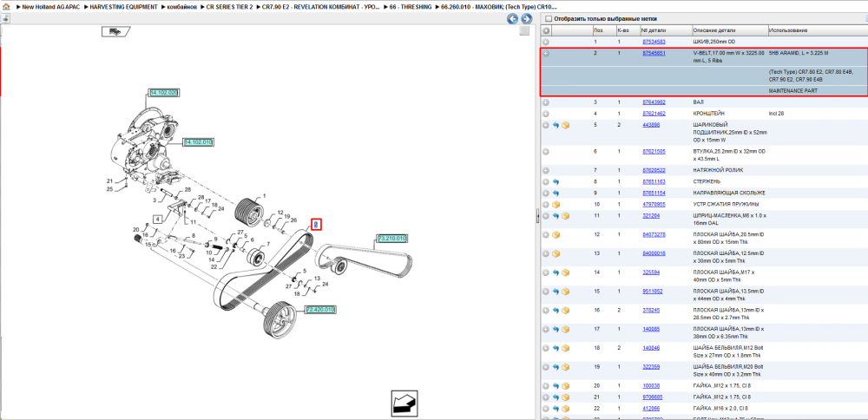
Task: Click blue replacement arrow for part 87651163
Action: tap(556, 182)
